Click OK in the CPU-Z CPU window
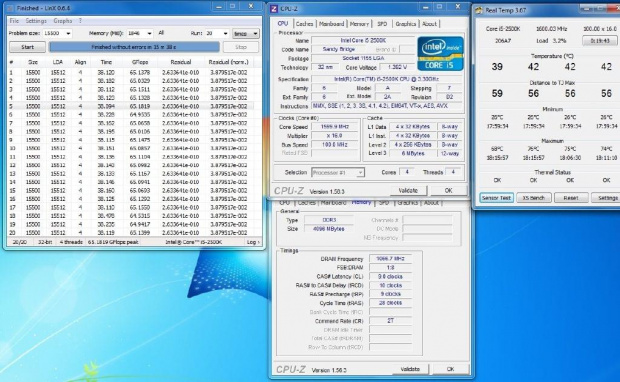The width and height of the screenshot is (620, 382). [448, 191]
